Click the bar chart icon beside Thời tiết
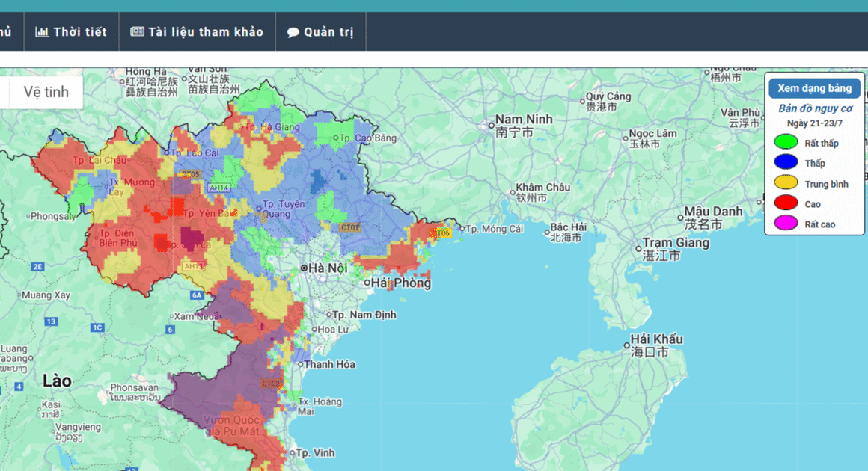Image resolution: width=868 pixels, height=471 pixels. pyautogui.click(x=42, y=32)
